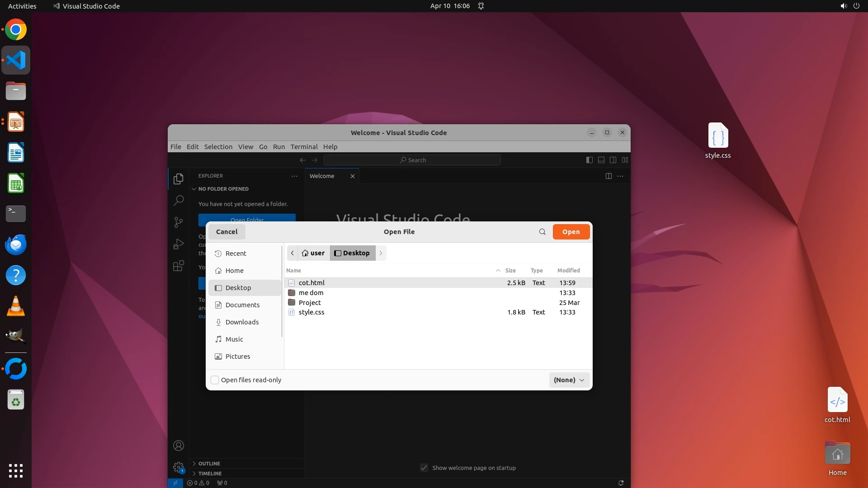Expand the OUTLINE section
This screenshot has width=868, height=488.
click(209, 464)
